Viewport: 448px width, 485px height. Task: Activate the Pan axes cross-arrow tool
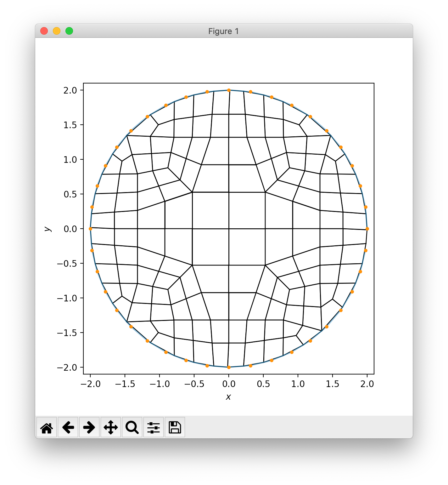click(111, 427)
